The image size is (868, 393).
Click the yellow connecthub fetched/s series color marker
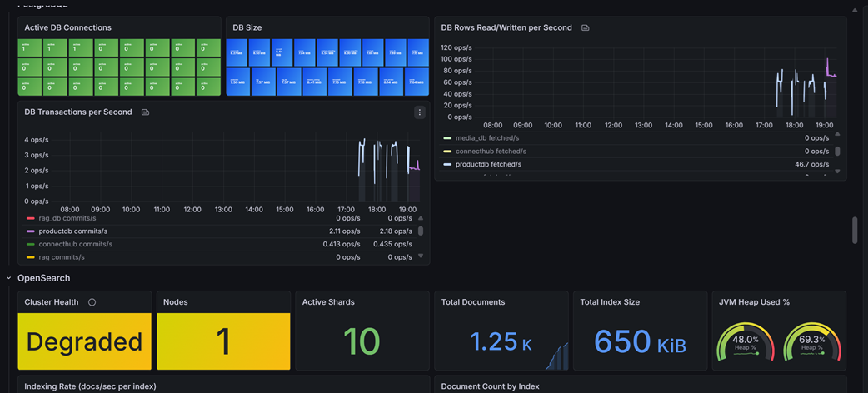pyautogui.click(x=447, y=151)
